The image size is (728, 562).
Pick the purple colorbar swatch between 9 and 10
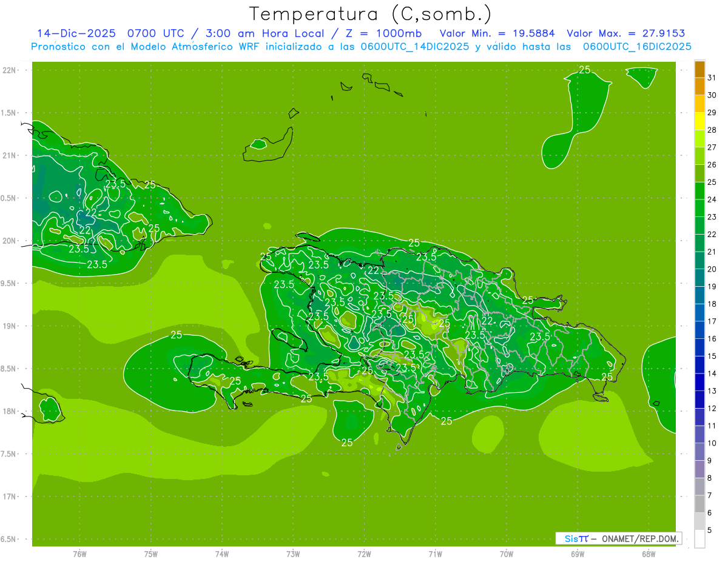coord(699,452)
